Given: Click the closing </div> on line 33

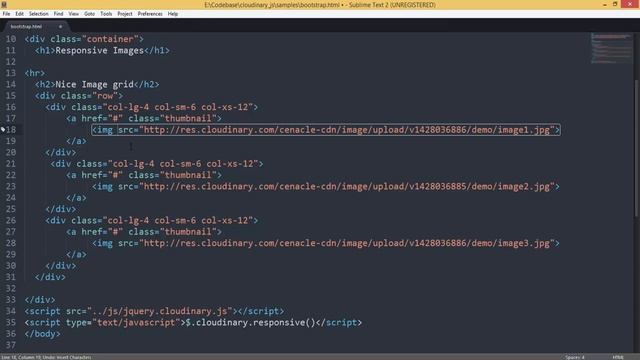Looking at the screenshot, I should click(x=40, y=300).
